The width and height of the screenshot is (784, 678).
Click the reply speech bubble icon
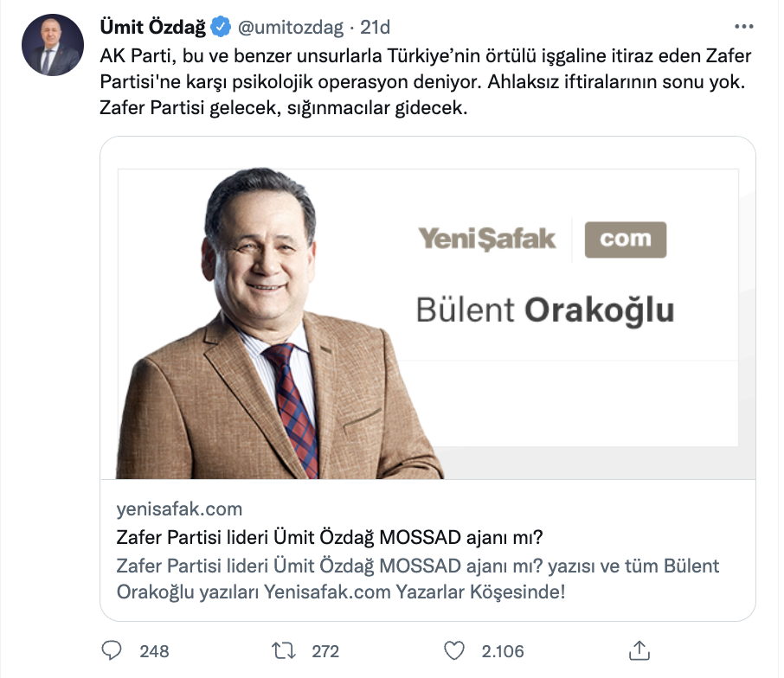[x=113, y=650]
